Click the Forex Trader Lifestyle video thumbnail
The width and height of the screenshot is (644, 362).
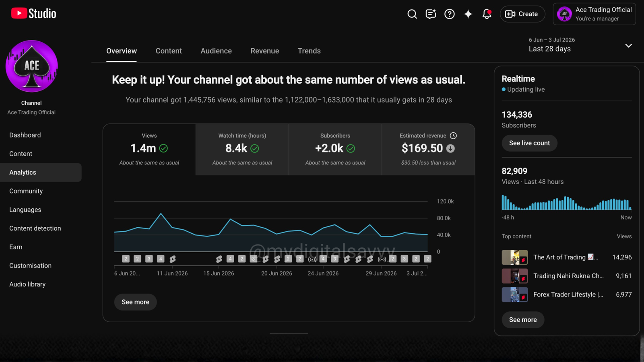coord(515,294)
